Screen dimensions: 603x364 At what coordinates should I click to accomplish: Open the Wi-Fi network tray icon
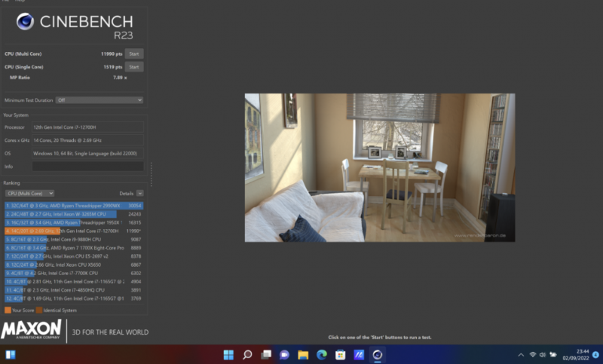tap(533, 354)
